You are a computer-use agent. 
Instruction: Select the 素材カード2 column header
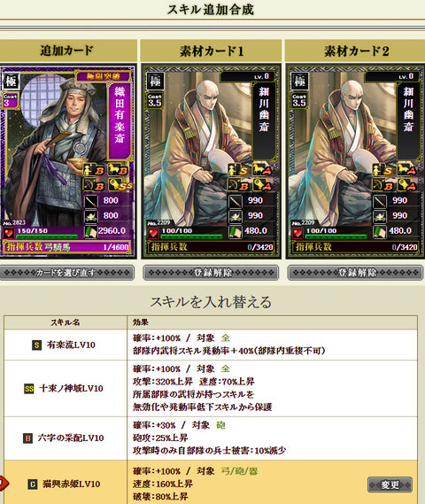click(355, 50)
